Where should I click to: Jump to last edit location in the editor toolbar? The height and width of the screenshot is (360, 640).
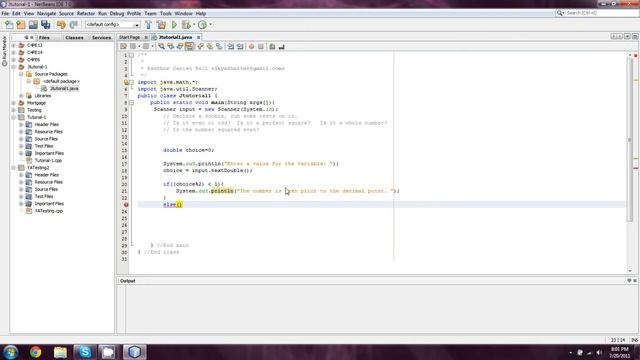[x=123, y=47]
